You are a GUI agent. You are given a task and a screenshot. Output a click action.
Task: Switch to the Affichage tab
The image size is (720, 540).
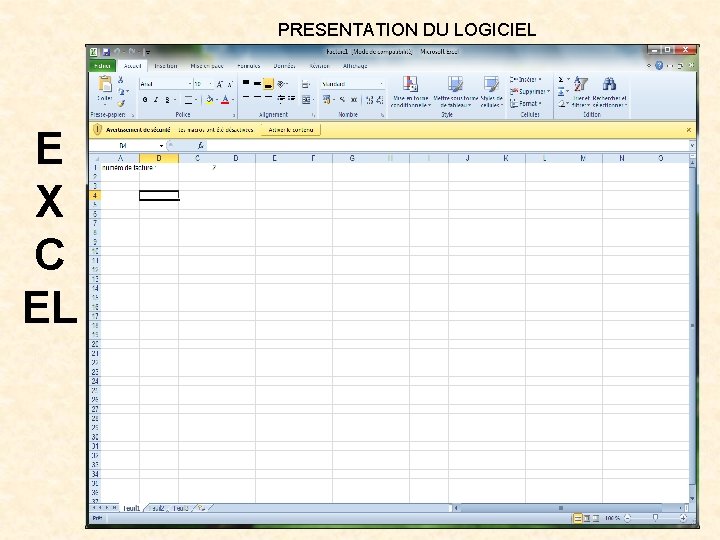coord(355,66)
